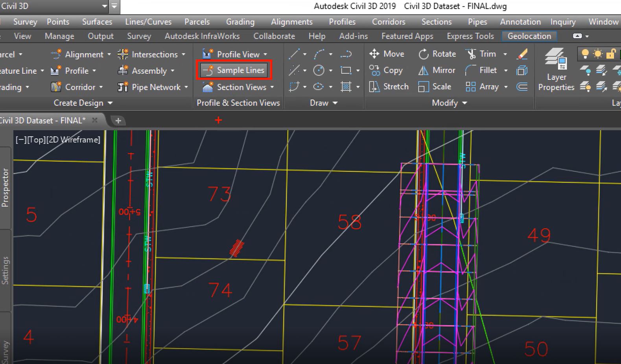Image resolution: width=621 pixels, height=364 pixels.
Task: Open the Alignments menu
Action: 292,22
